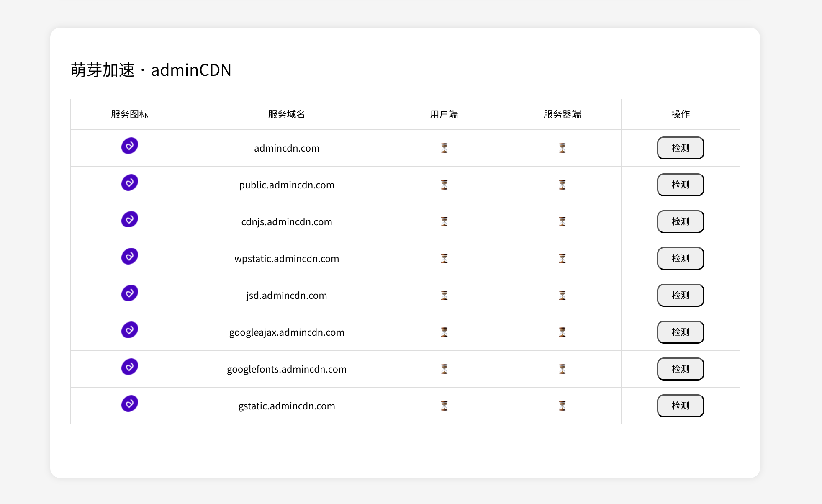Run 检测 for googleajax.admincdn.com
This screenshot has height=504, width=822.
point(680,332)
